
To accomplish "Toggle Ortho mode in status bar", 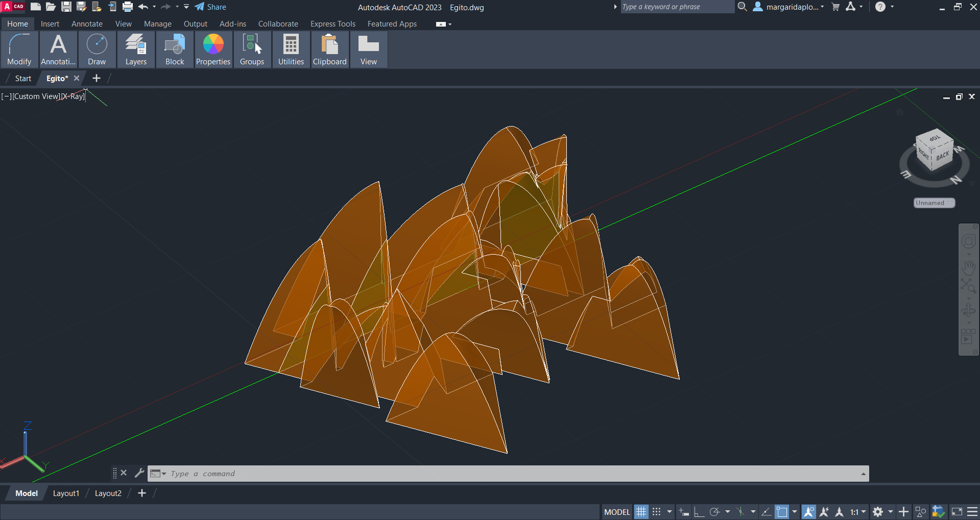I will point(699,512).
